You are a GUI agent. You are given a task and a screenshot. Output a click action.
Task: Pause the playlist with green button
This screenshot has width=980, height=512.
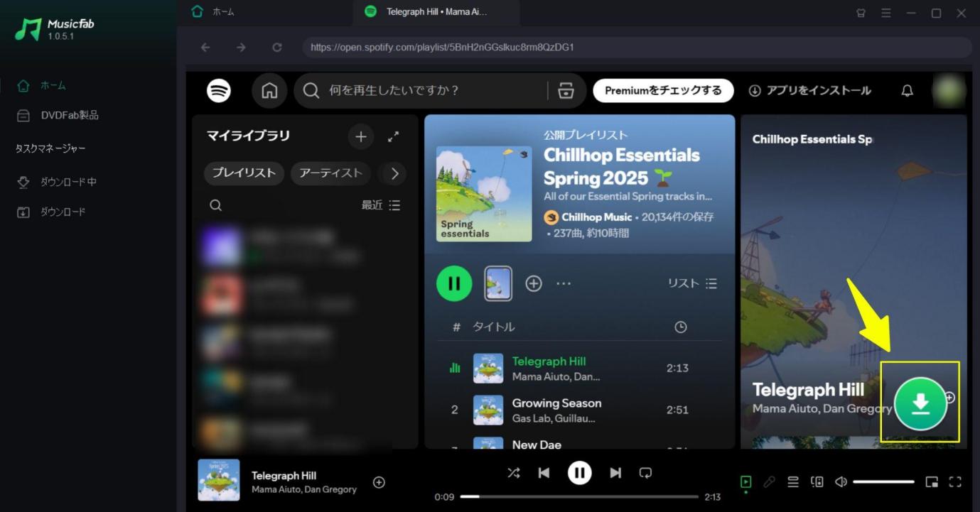point(454,283)
